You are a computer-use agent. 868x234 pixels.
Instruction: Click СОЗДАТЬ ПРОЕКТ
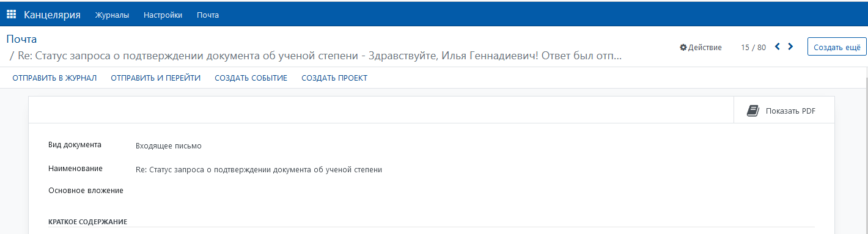click(x=334, y=78)
